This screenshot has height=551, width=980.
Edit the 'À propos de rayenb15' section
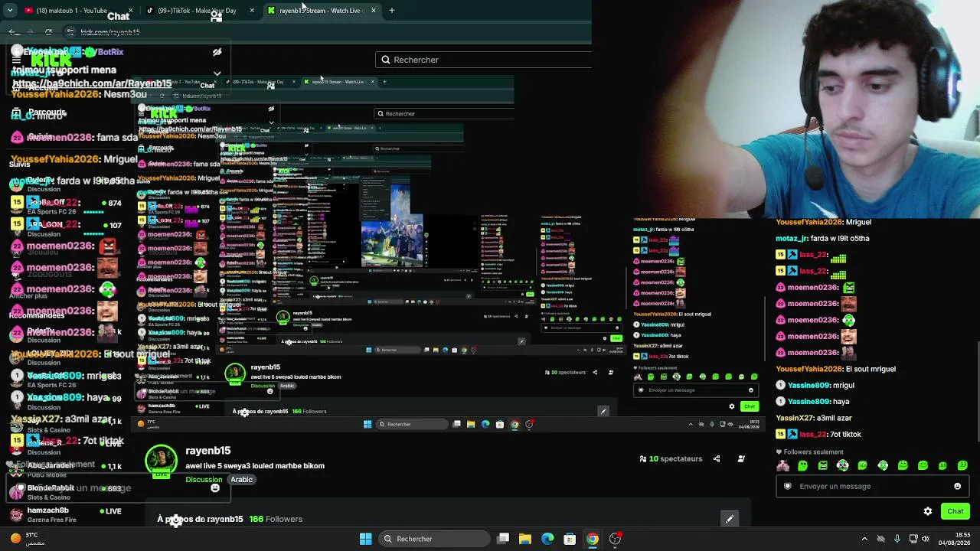click(x=730, y=519)
